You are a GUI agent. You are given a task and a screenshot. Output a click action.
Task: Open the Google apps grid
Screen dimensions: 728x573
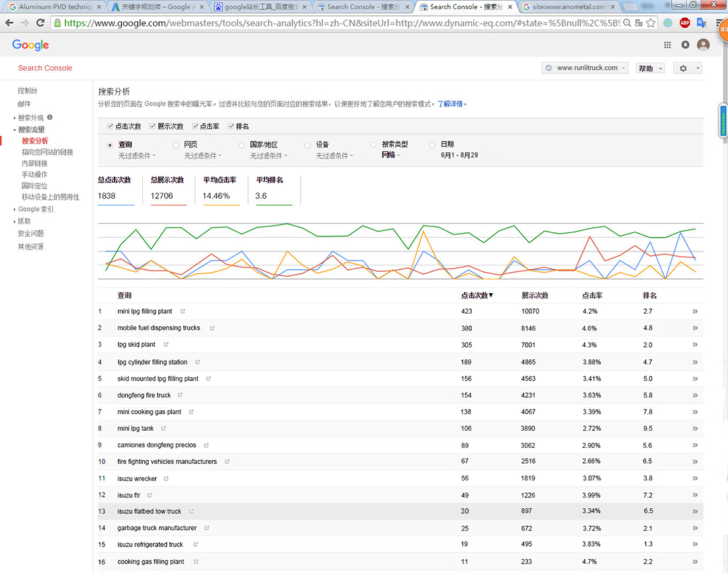[x=667, y=44]
